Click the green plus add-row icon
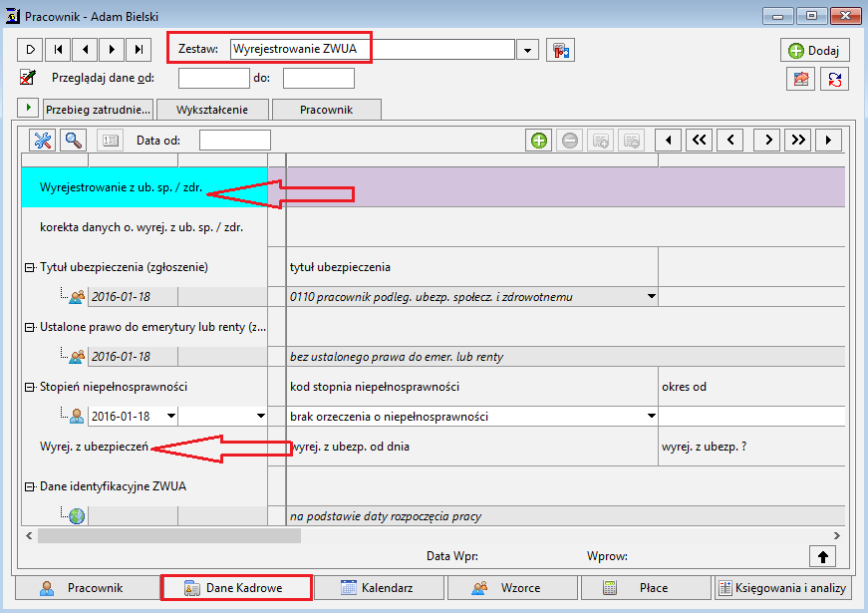Screen dimensions: 868x613 538,141
